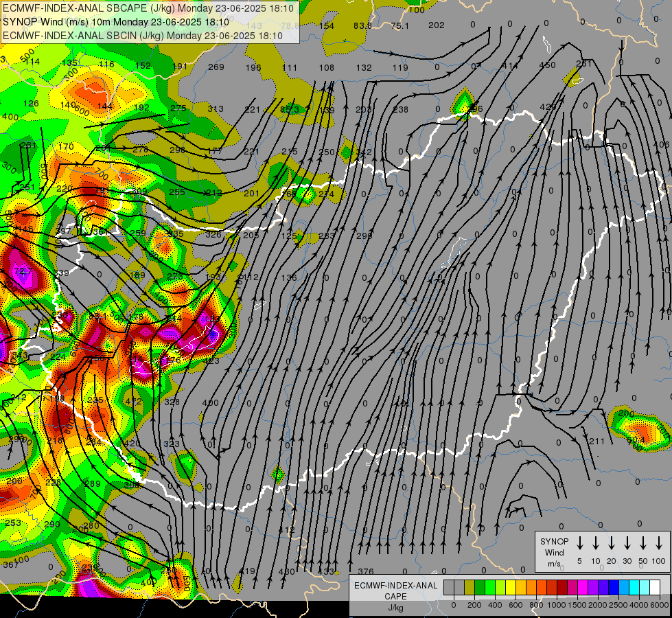Screen dimensions: 672x618
Task: Select the violet-blue swatch after 2000
Action: click(603, 588)
